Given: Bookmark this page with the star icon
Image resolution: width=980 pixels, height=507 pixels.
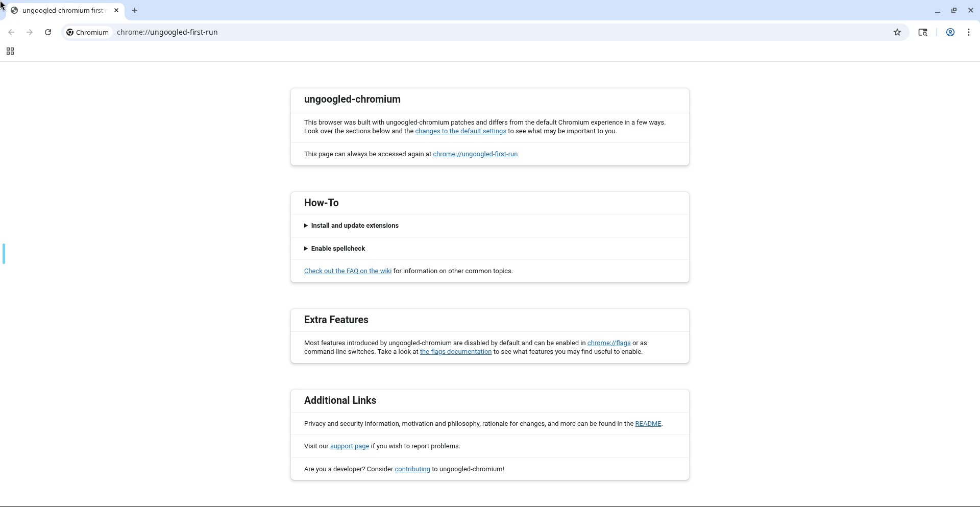Looking at the screenshot, I should click(x=897, y=32).
